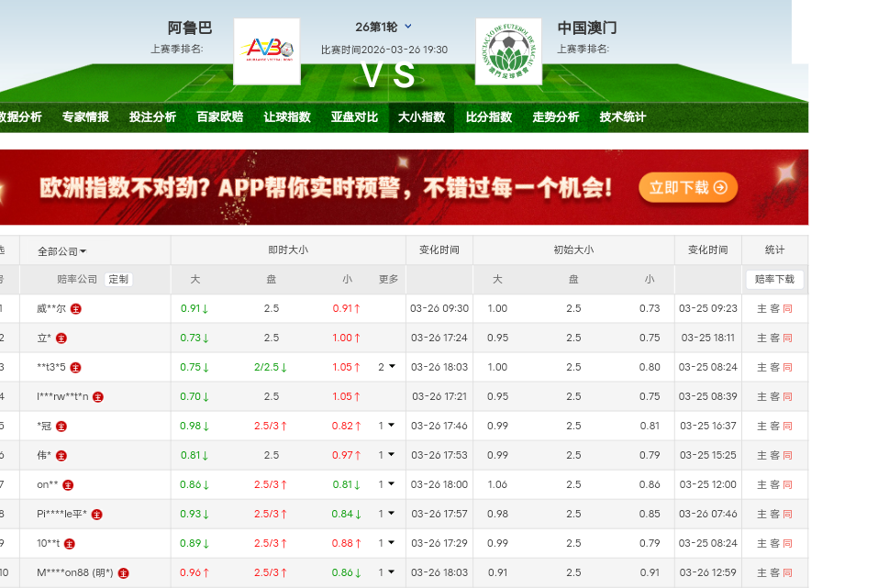Go to the 技术统计 tab

(x=622, y=117)
